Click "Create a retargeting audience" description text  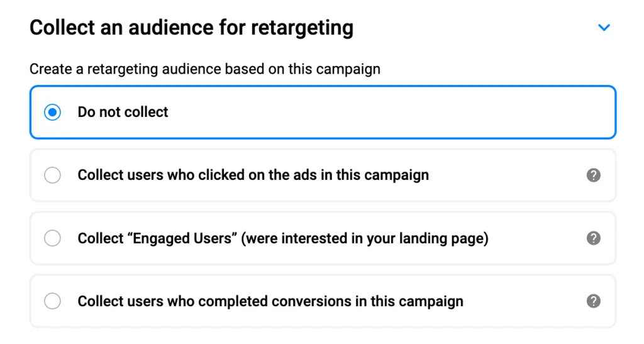click(204, 69)
